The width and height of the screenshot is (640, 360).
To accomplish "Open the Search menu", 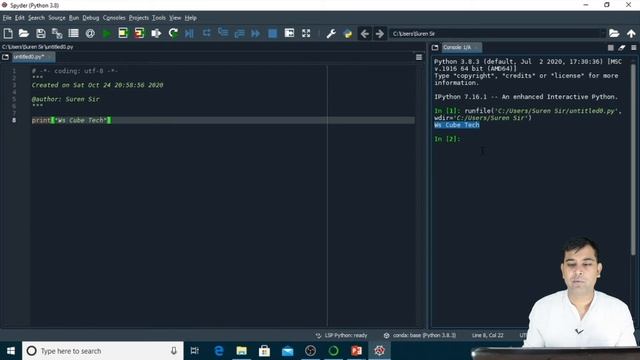I will [x=36, y=18].
